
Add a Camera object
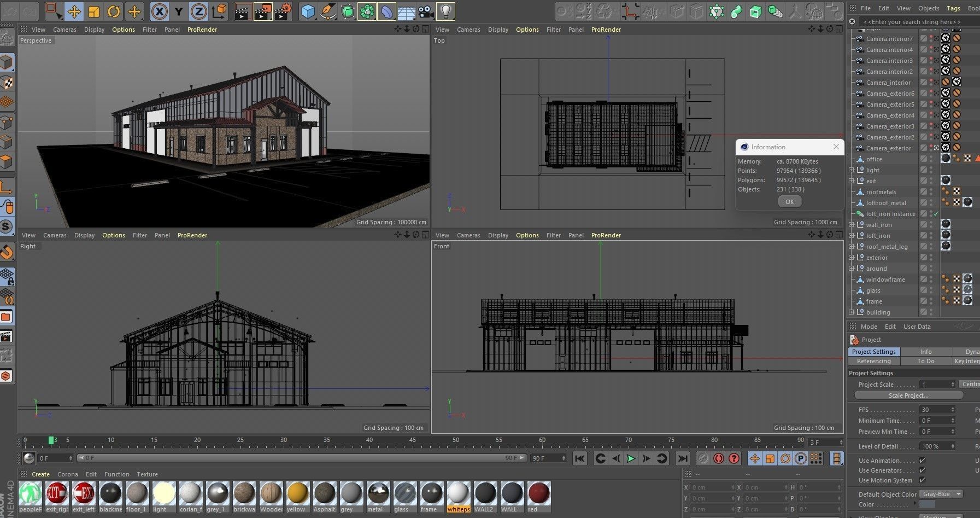(x=426, y=11)
